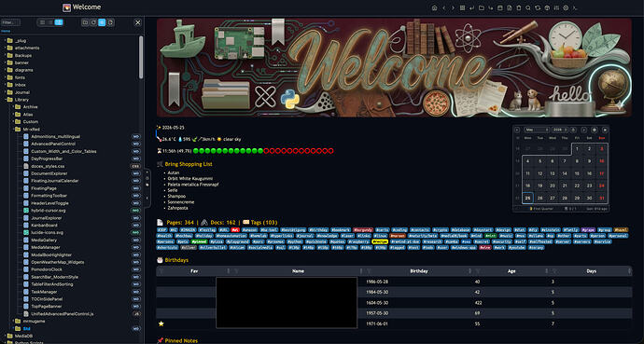Sort table by Birthday column
This screenshot has width=644, height=344.
pos(419,271)
